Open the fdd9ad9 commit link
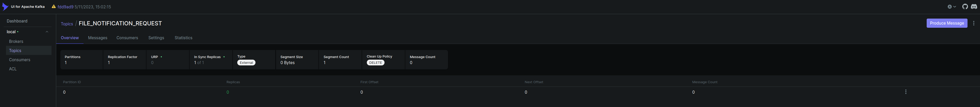Viewport: 980px width, 107px height. pos(66,7)
